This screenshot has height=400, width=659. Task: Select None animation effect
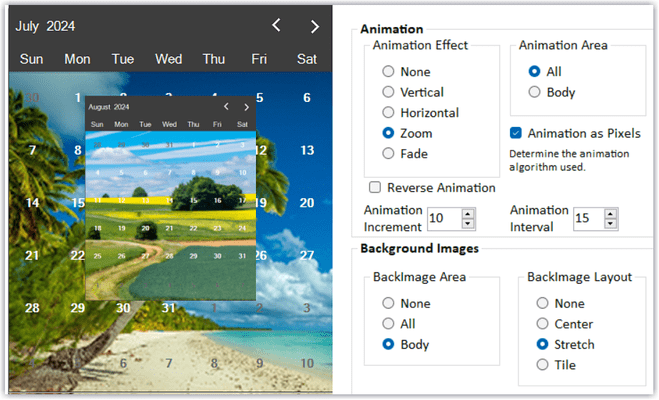click(388, 71)
